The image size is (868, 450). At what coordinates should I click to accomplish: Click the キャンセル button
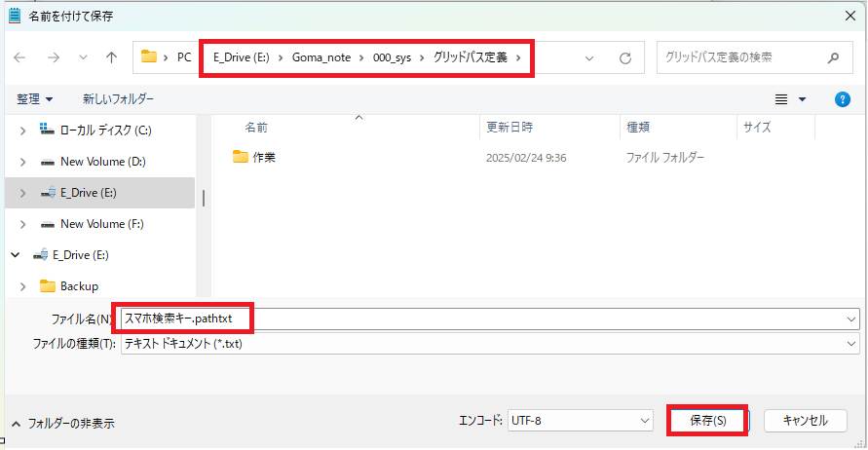tap(805, 420)
